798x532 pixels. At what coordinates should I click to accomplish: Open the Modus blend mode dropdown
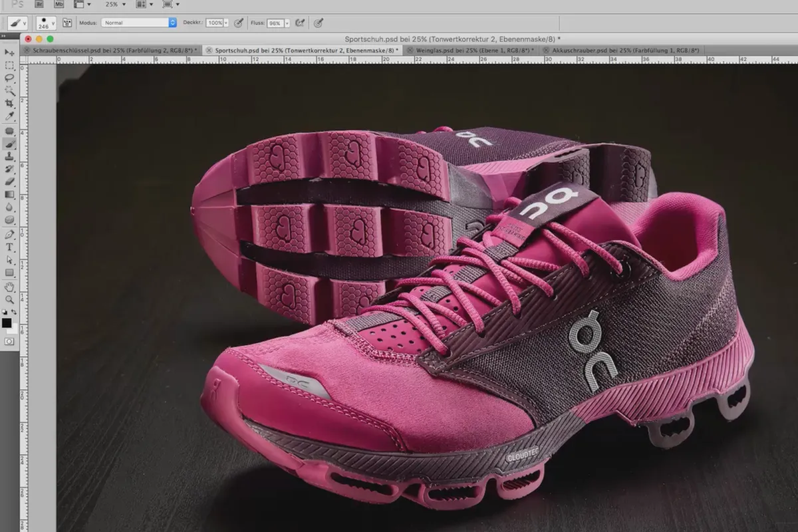click(x=138, y=23)
